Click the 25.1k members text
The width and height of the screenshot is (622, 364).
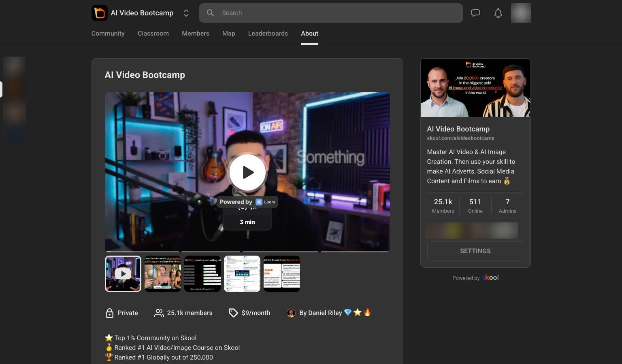point(190,313)
